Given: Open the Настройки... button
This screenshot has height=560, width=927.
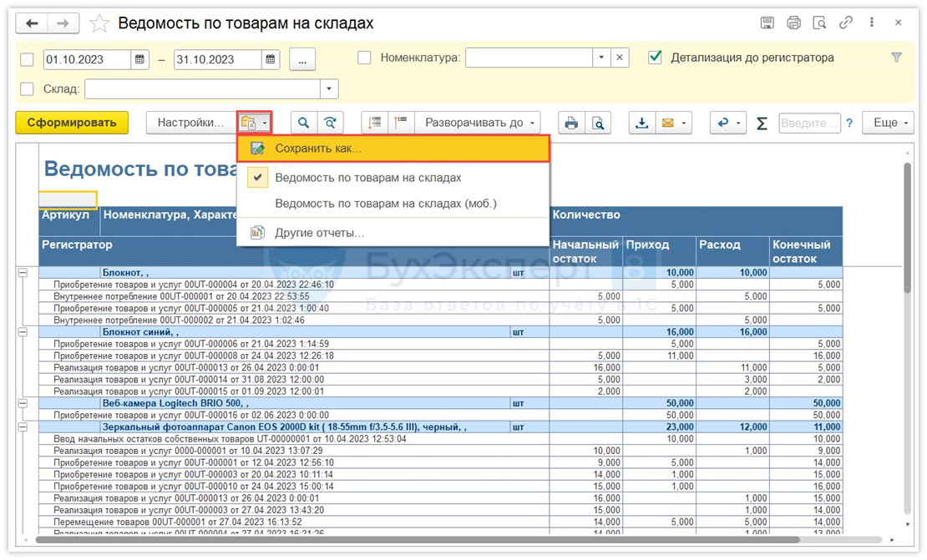Looking at the screenshot, I should click(x=190, y=123).
